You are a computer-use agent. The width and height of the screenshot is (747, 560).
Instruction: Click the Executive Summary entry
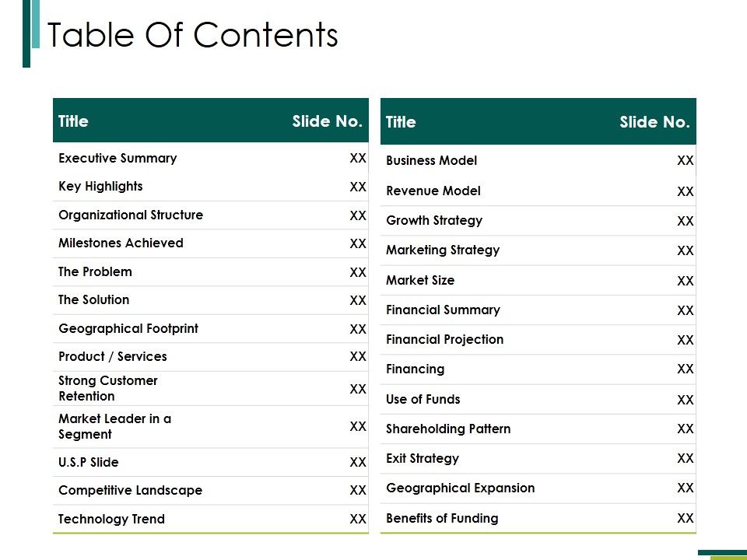[117, 159]
